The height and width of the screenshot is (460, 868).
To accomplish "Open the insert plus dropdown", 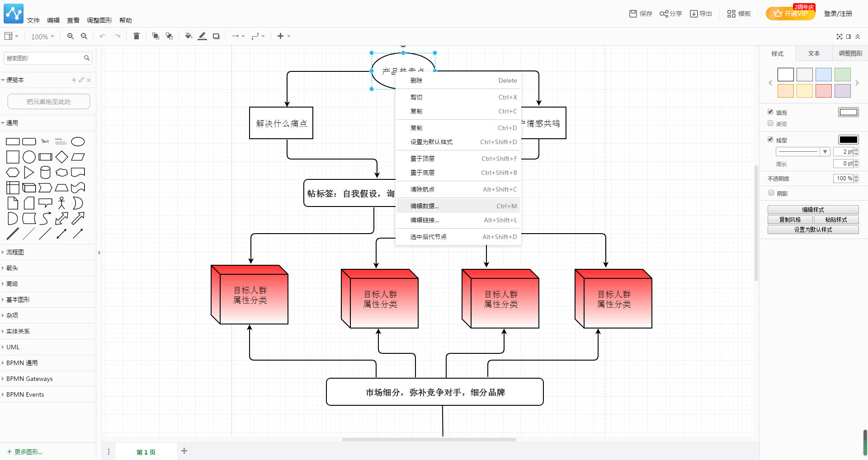I will coord(284,36).
